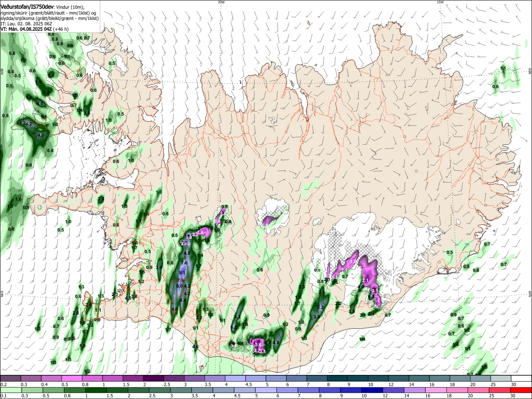Click the '4.9' precipitation value on the map

(183, 300)
